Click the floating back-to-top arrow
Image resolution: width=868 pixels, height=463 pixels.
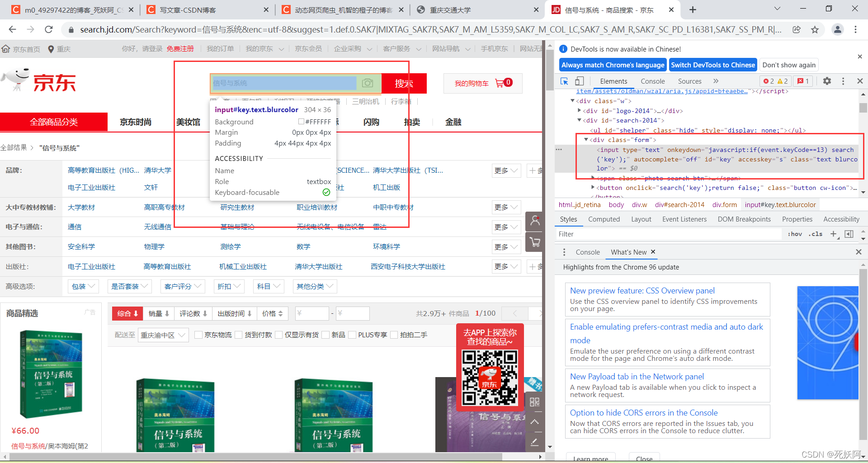[x=534, y=422]
